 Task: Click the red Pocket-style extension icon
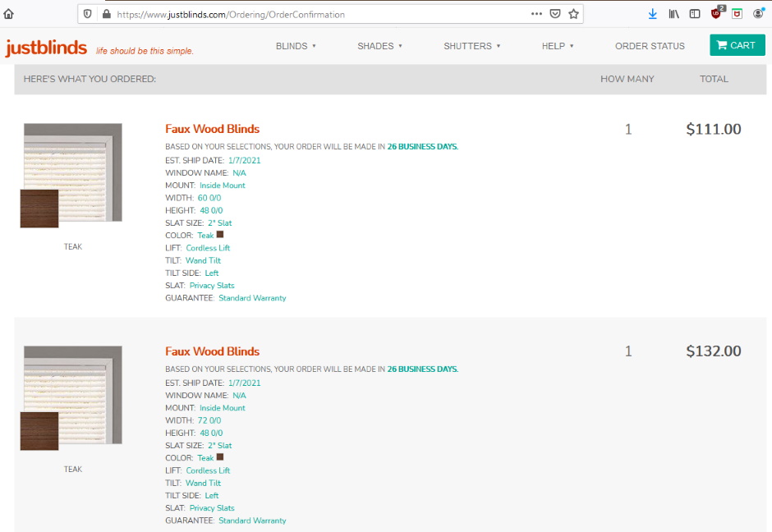click(x=737, y=14)
